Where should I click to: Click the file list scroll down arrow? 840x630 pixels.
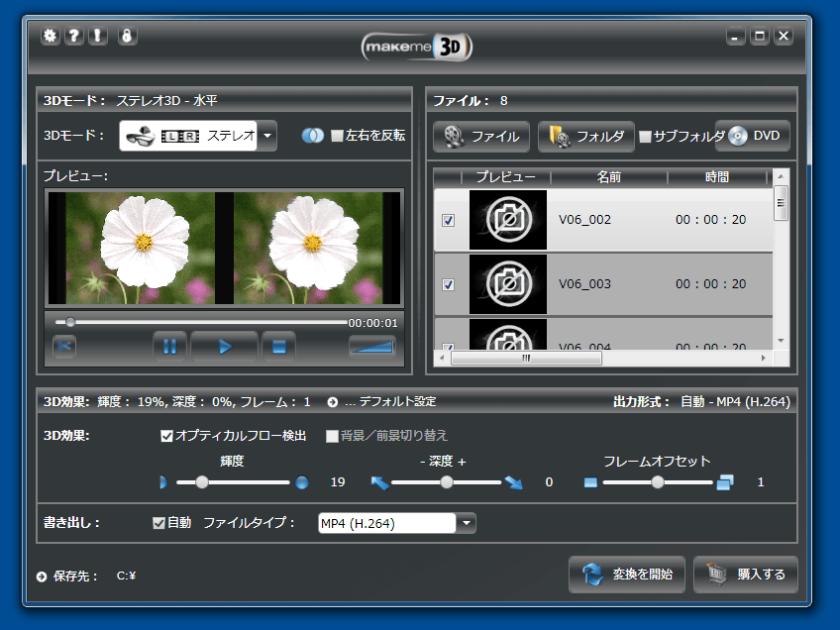pyautogui.click(x=781, y=341)
